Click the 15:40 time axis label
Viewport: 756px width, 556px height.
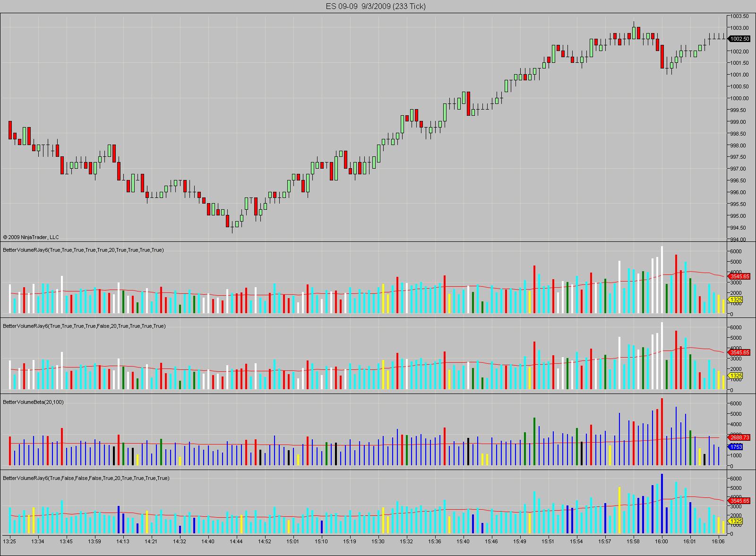tap(463, 541)
